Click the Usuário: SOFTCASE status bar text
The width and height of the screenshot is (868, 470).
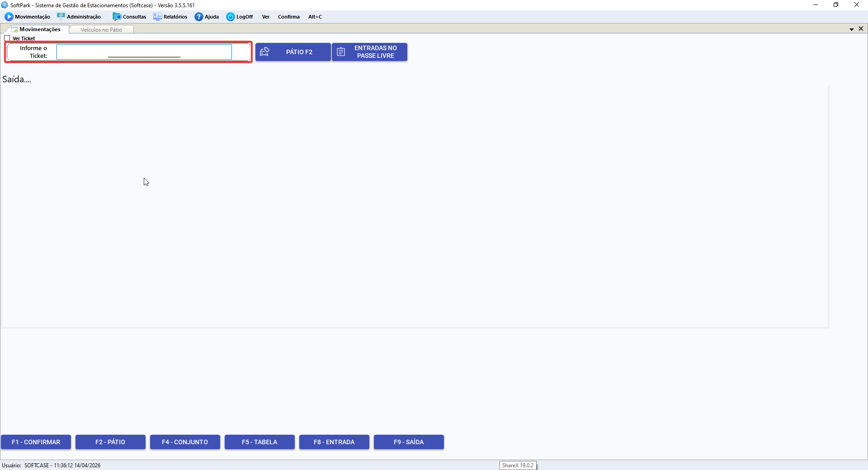(51, 465)
